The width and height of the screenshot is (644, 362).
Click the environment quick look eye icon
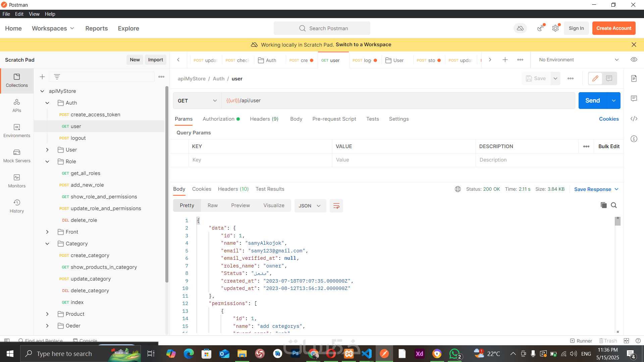[x=634, y=60]
